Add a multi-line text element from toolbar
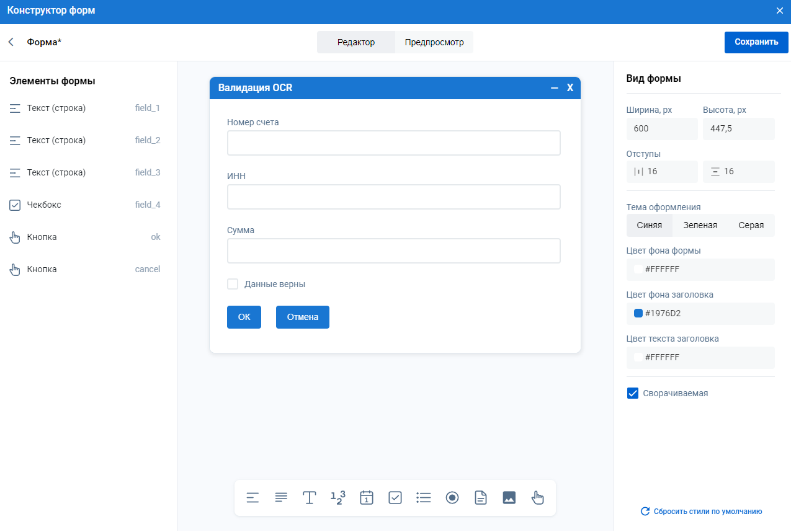Screen dimensions: 791x532 pos(281,498)
